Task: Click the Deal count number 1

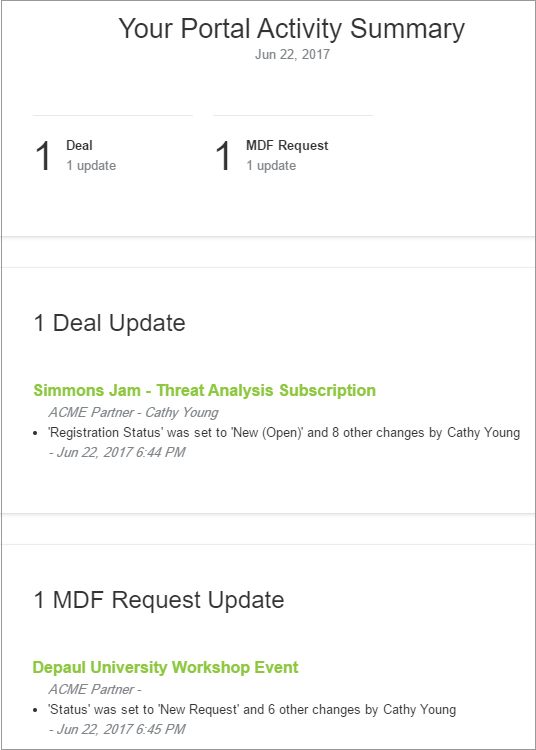Action: [x=43, y=156]
